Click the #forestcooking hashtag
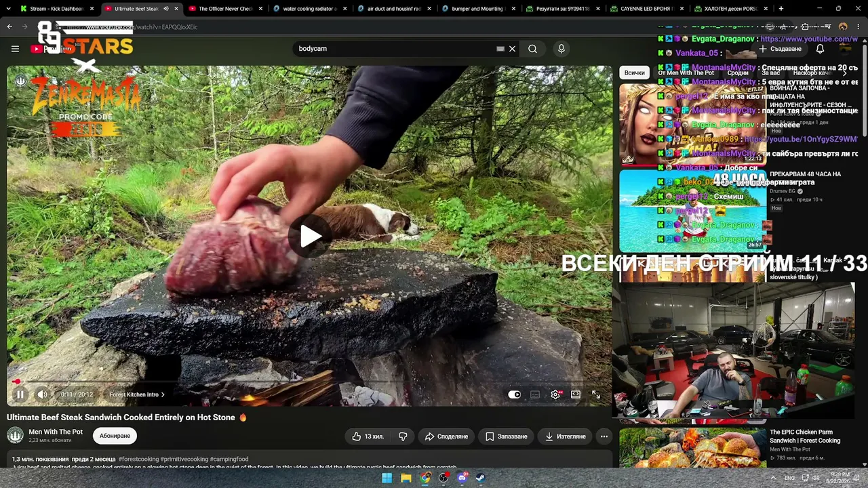Viewport: 868px width, 488px height. (x=138, y=459)
